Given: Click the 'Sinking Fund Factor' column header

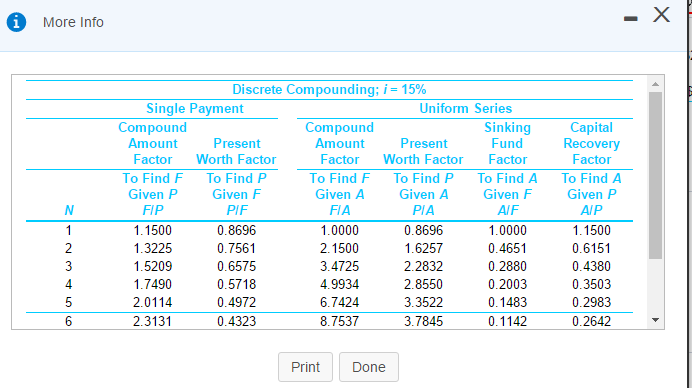Looking at the screenshot, I should (x=508, y=143).
